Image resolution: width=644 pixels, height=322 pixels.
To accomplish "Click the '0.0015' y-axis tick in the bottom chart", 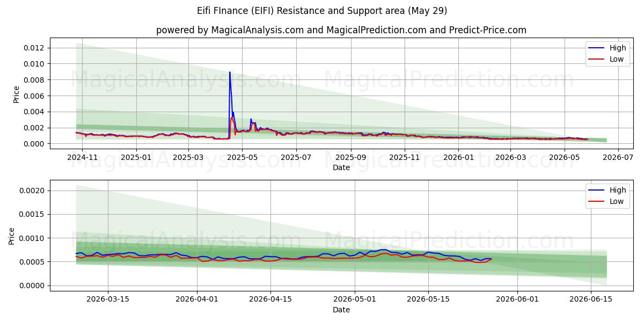I will pyautogui.click(x=32, y=214).
